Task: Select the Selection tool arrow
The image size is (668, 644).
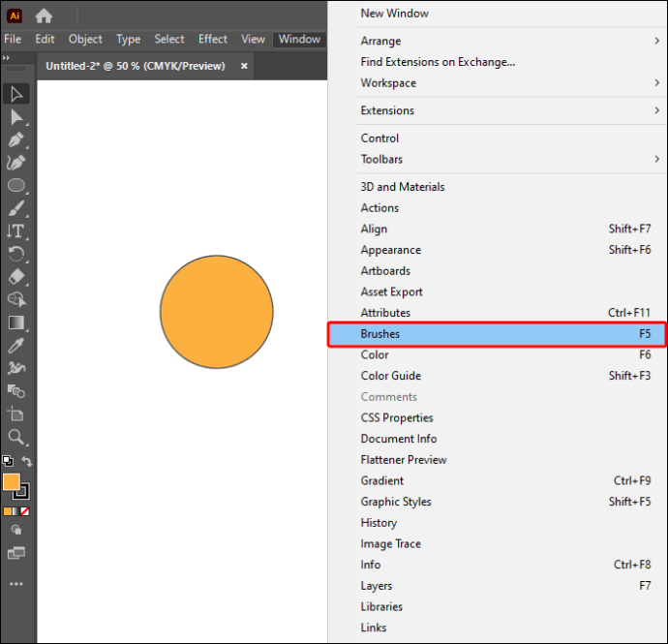Action: click(16, 94)
